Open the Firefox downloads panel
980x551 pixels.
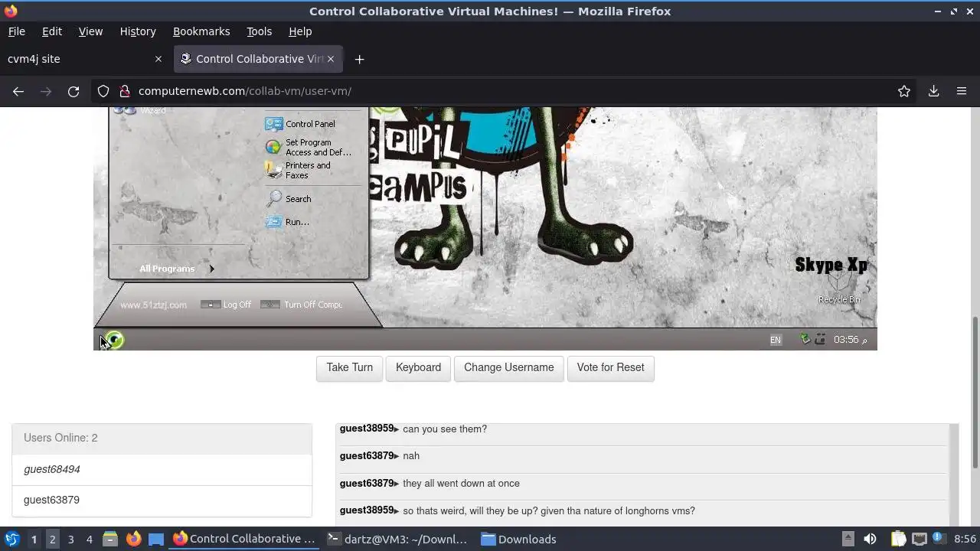click(933, 91)
